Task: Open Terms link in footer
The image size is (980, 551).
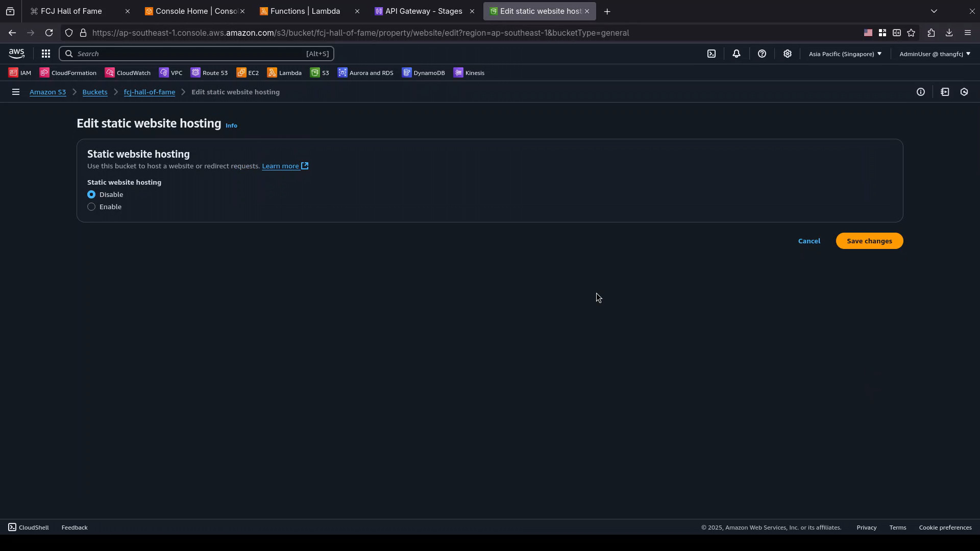Action: [x=898, y=528]
